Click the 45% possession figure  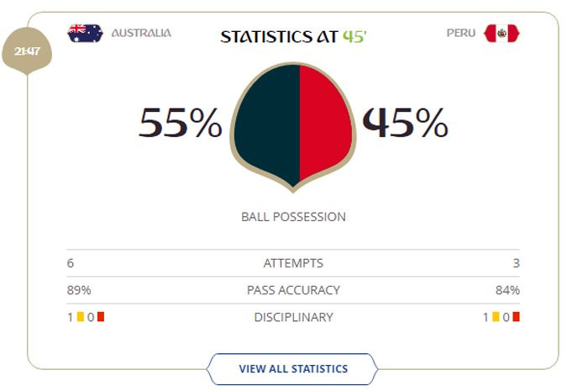406,124
